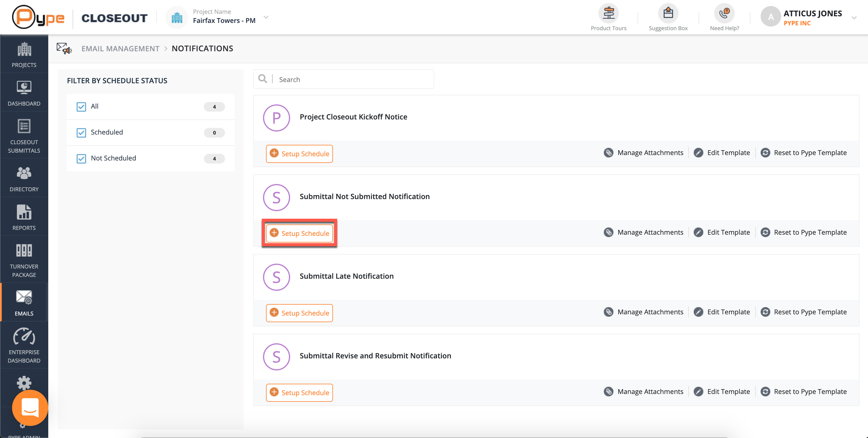This screenshot has height=438, width=868.
Task: Open the Suggestion Box icon
Action: 668,14
